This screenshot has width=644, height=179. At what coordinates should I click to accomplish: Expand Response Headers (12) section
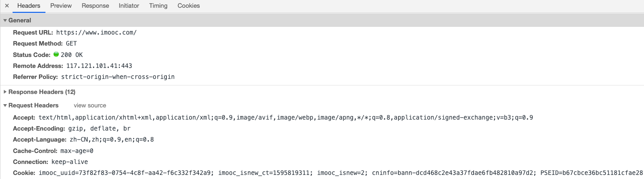pyautogui.click(x=5, y=92)
